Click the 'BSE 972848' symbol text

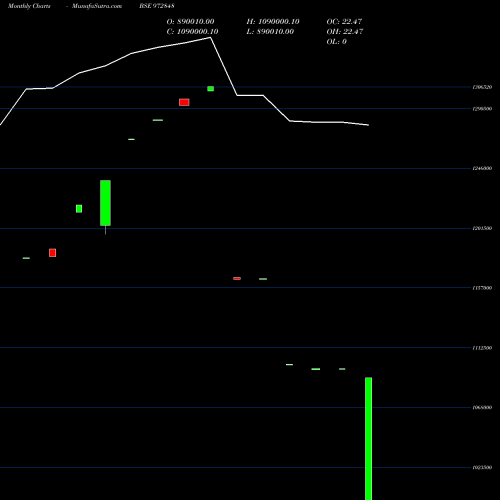157,6
